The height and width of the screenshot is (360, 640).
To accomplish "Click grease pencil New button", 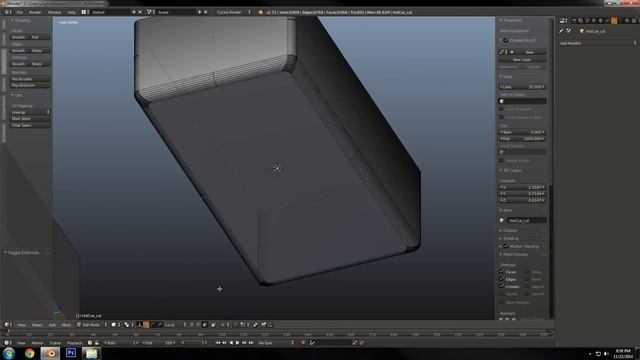I will [529, 52].
